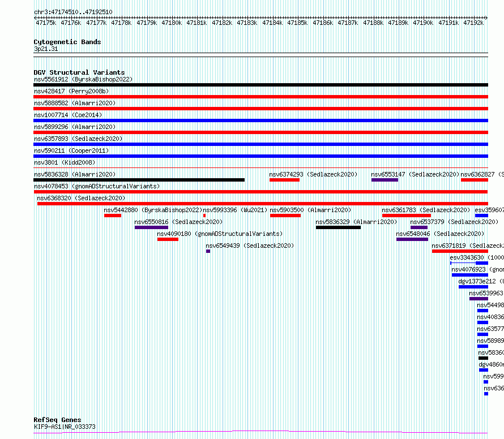Select the purple nsv6548046 variant bar

[x=412, y=239]
